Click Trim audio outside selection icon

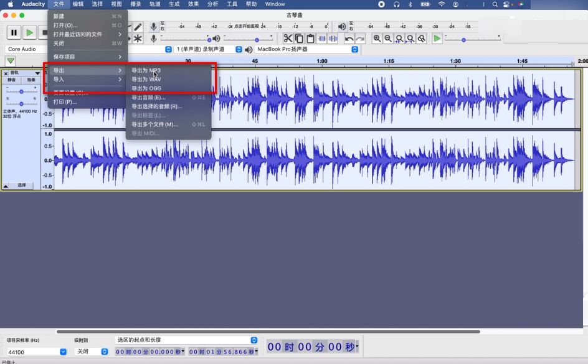[x=322, y=39]
